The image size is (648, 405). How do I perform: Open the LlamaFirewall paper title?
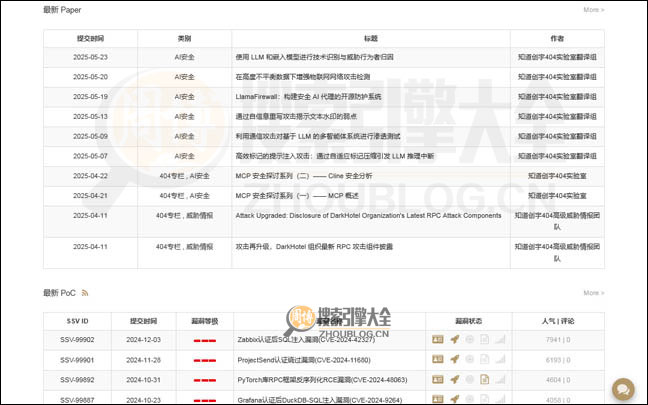[x=308, y=97]
